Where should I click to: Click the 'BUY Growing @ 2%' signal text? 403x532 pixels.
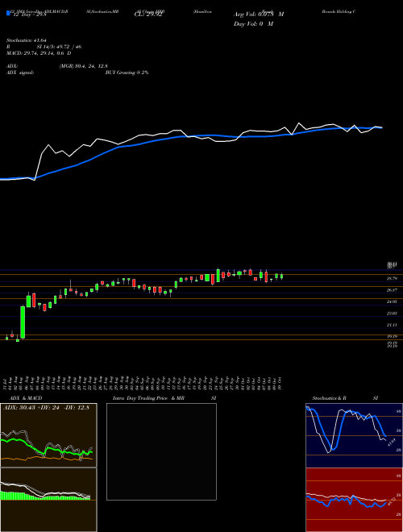127,73
